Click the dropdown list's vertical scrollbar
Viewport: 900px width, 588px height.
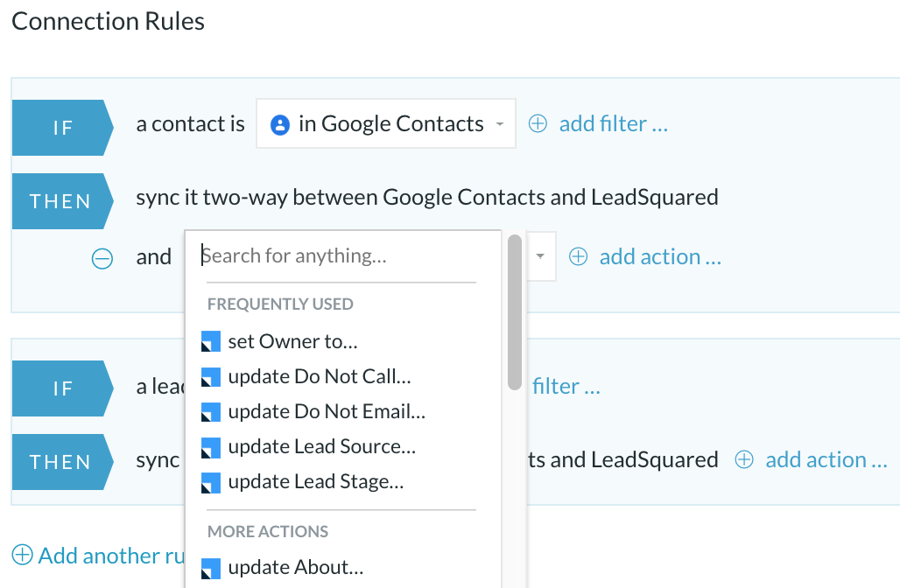coord(514,312)
